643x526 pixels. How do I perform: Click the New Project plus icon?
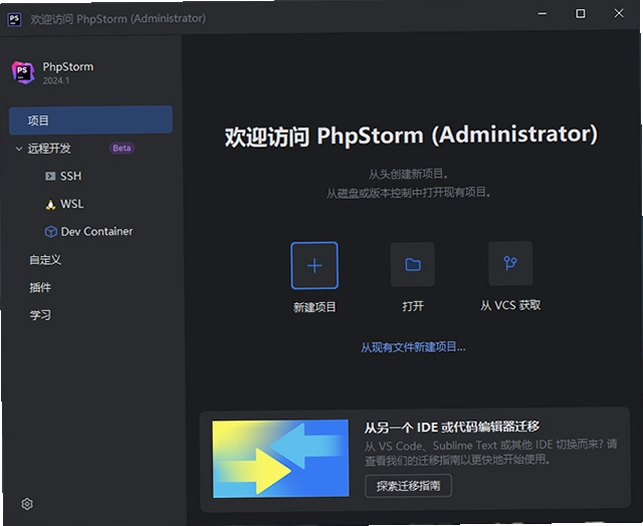pos(315,266)
